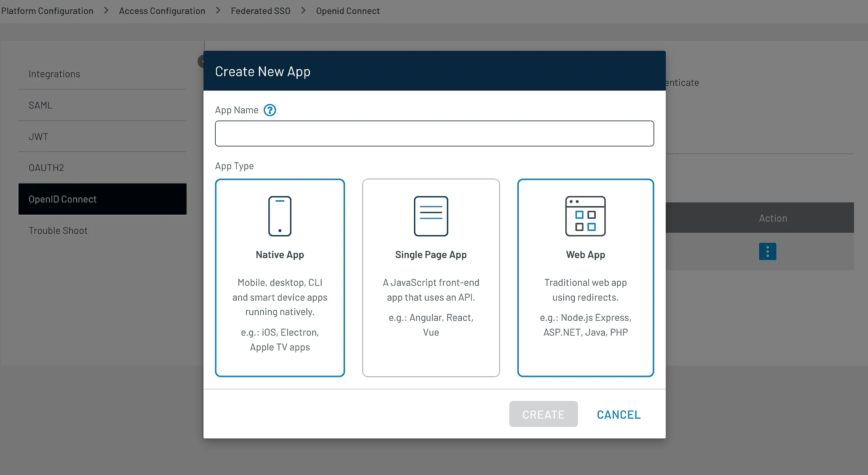Image resolution: width=868 pixels, height=475 pixels.
Task: Click inside the App Name input field
Action: 434,133
